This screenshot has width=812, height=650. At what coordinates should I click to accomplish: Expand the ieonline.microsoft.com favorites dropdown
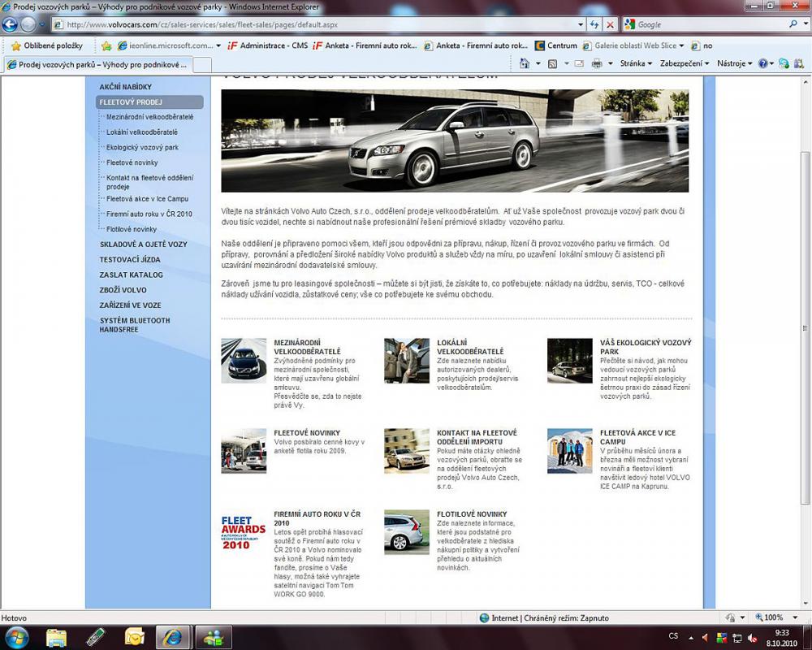point(218,45)
